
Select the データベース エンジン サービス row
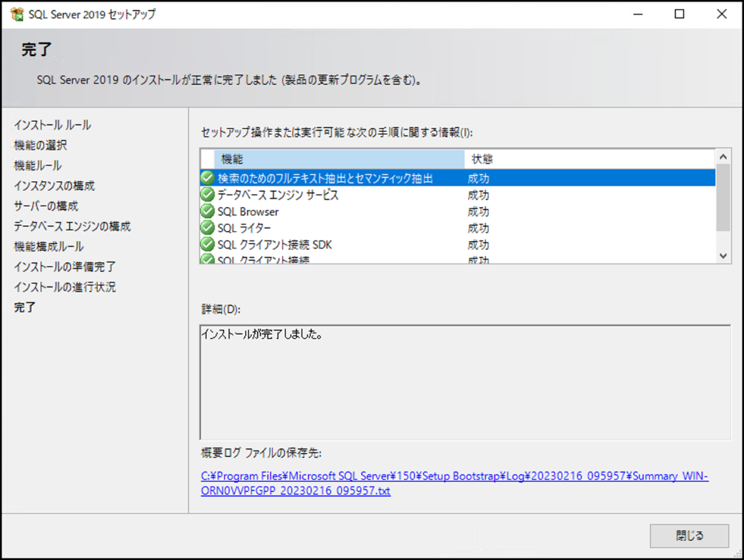pyautogui.click(x=458, y=195)
